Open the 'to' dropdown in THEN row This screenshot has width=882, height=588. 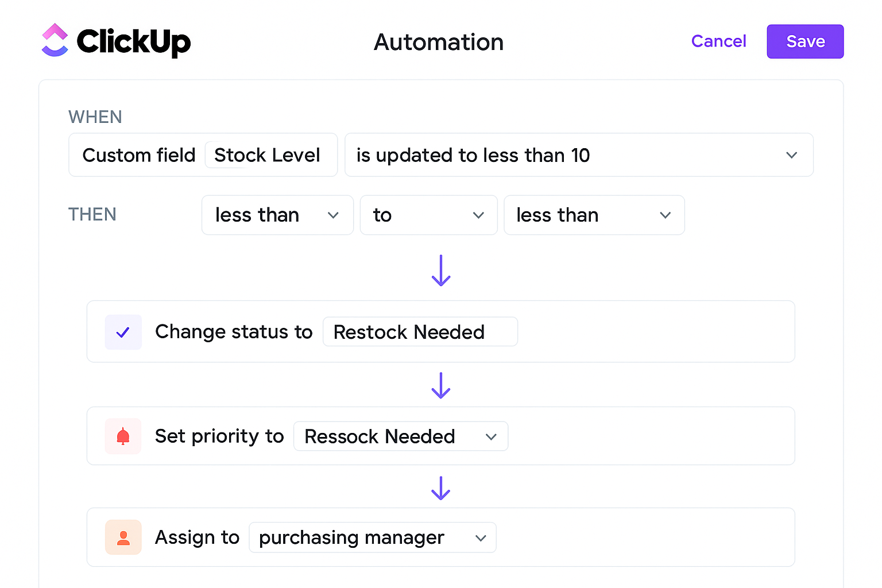coord(428,215)
